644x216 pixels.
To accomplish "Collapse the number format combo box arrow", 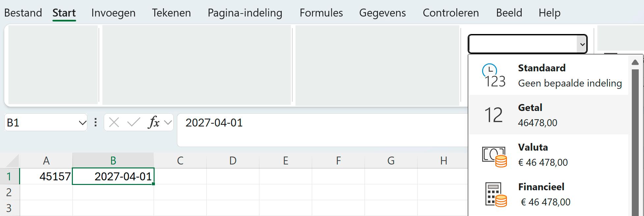I will pos(582,44).
